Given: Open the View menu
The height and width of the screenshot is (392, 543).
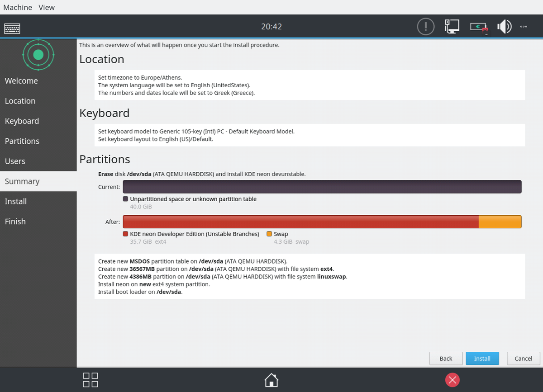Looking at the screenshot, I should 47,7.
